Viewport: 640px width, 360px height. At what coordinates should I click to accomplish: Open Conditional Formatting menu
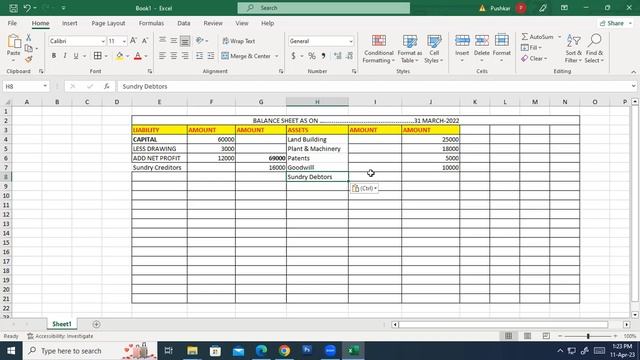pos(379,49)
